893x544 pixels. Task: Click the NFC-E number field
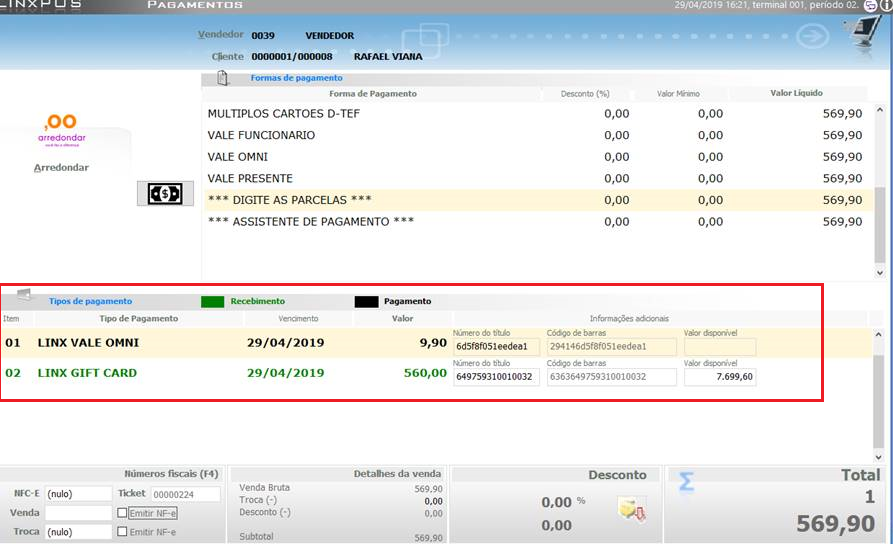tap(78, 494)
